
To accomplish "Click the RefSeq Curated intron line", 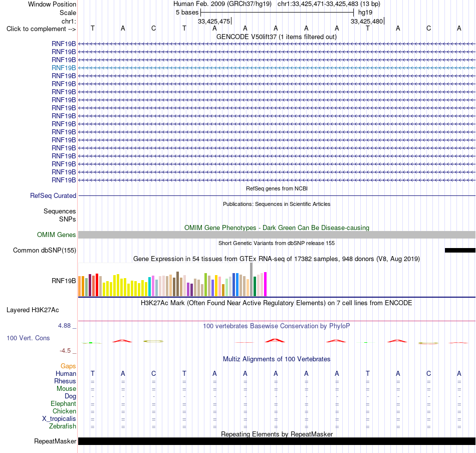I will pyautogui.click(x=277, y=195).
